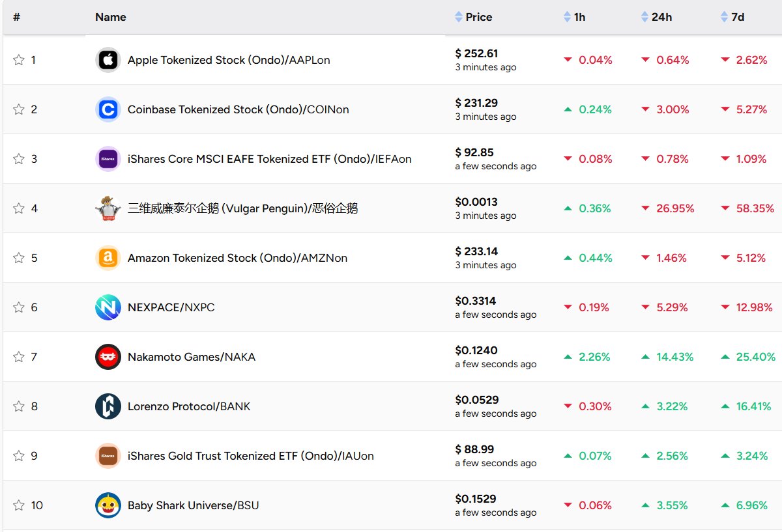Open iShares Gold Trust Tokenized ETF link
This screenshot has height=532, width=782.
(x=251, y=456)
